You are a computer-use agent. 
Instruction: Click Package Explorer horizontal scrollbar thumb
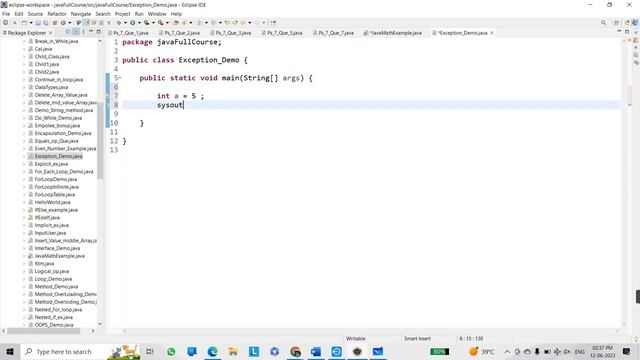click(43, 331)
